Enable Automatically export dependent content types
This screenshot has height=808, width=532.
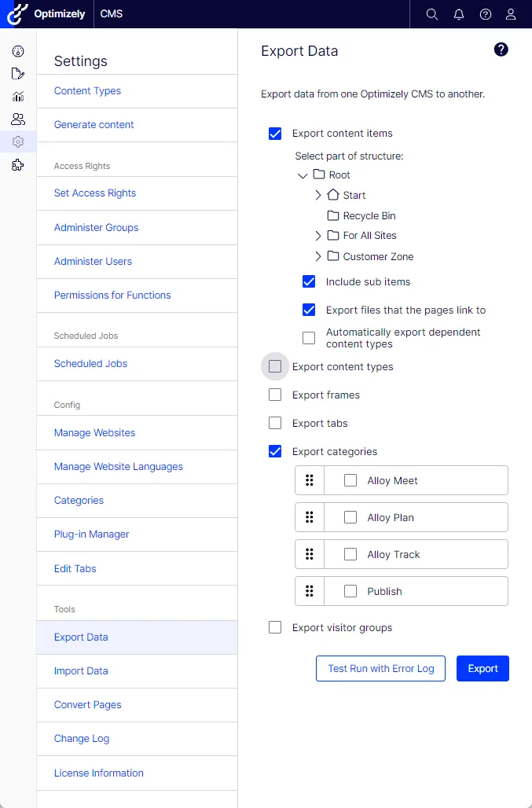[309, 338]
